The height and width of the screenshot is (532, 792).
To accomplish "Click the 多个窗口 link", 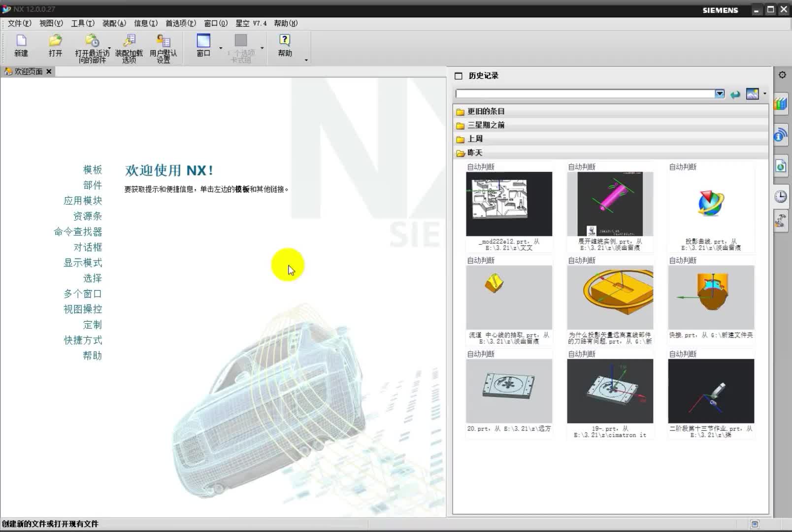I will coord(83,294).
